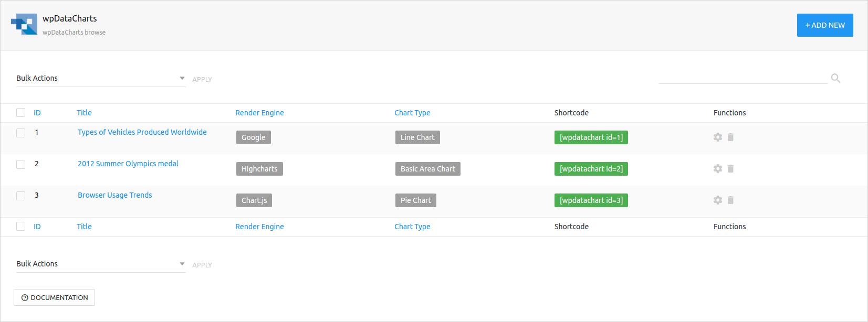The image size is (868, 322).
Task: Delete Browser Usage Trends with trash icon
Action: tap(730, 200)
